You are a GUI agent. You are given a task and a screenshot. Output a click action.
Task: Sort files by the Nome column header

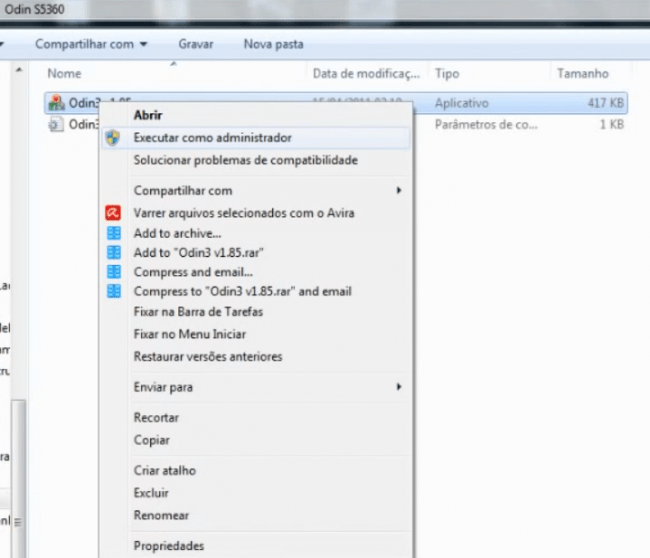click(65, 74)
